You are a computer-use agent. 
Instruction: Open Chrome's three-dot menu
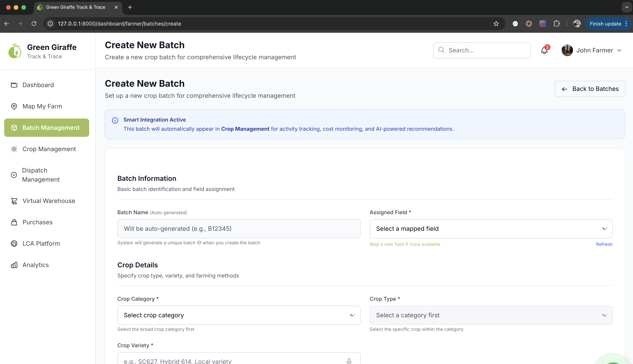pyautogui.click(x=626, y=23)
